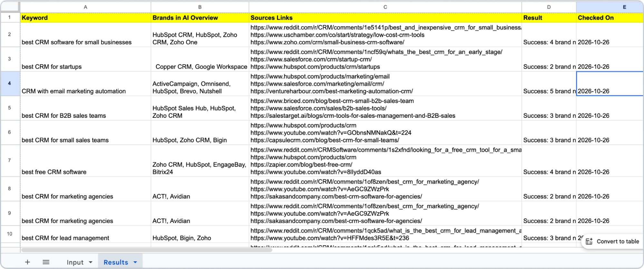Select row 10 header number
Image resolution: width=644 pixels, height=269 pixels.
point(10,234)
